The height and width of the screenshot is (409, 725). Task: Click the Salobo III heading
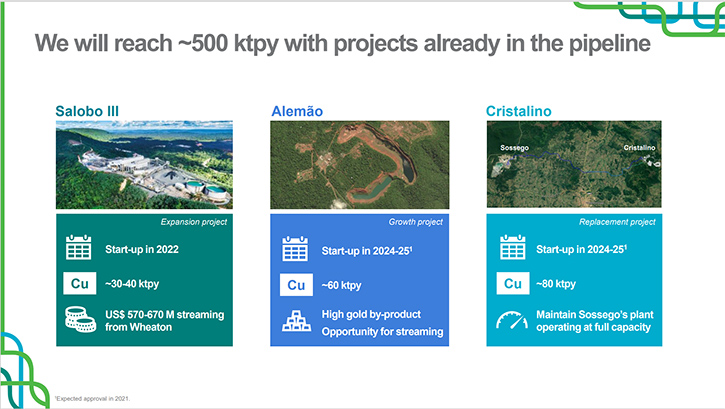87,111
